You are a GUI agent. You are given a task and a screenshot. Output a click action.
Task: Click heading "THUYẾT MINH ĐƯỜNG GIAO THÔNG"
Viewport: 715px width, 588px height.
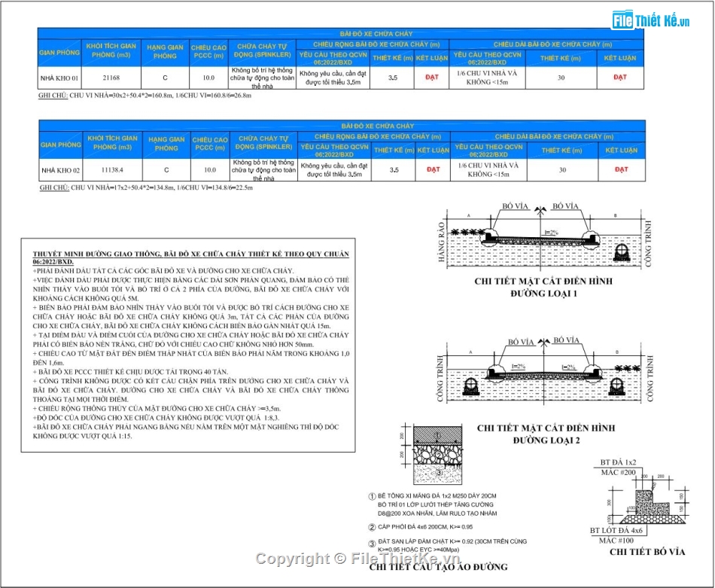[x=190, y=257]
